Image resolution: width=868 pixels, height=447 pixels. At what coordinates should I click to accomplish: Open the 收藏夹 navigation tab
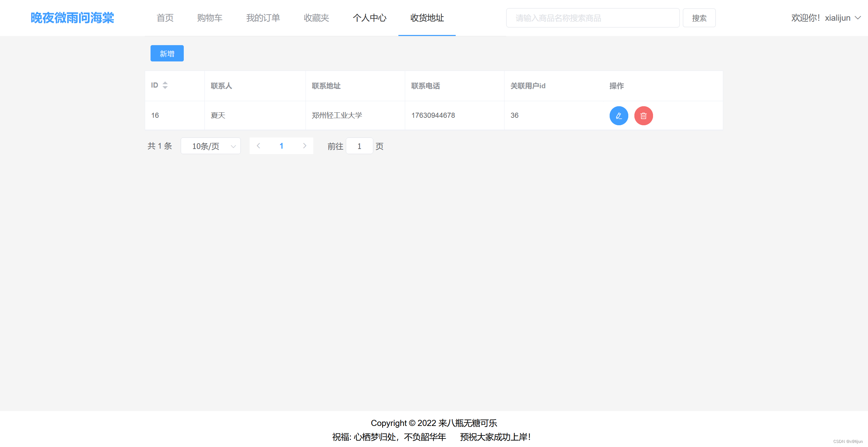click(x=316, y=18)
